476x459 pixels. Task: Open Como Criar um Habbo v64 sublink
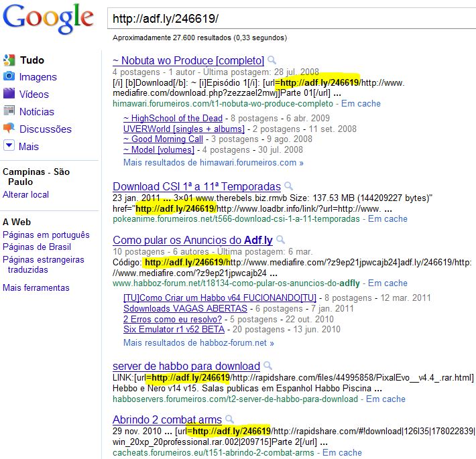click(220, 298)
